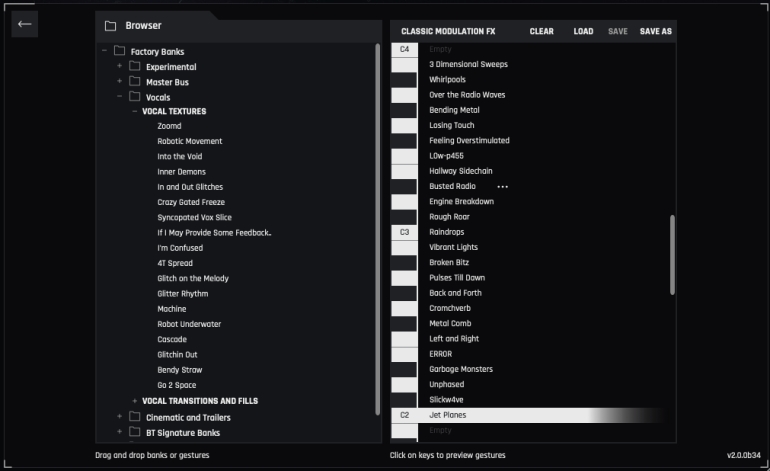Click the Browser folder icon in header
This screenshot has width=770, height=471.
pyautogui.click(x=110, y=25)
